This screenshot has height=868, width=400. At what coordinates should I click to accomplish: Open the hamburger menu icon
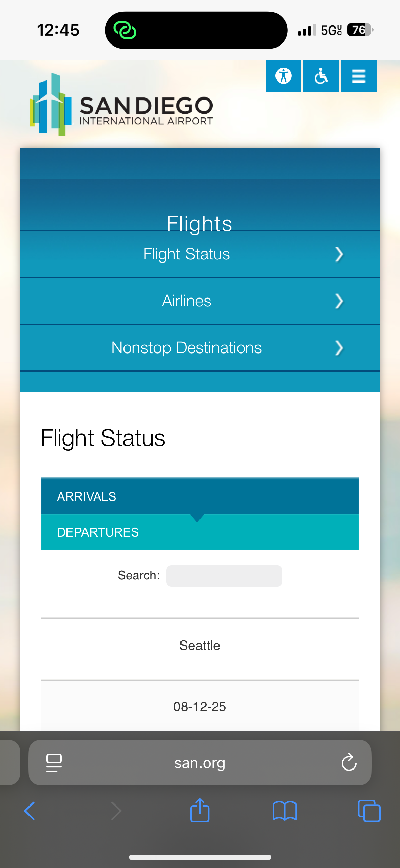[359, 76]
